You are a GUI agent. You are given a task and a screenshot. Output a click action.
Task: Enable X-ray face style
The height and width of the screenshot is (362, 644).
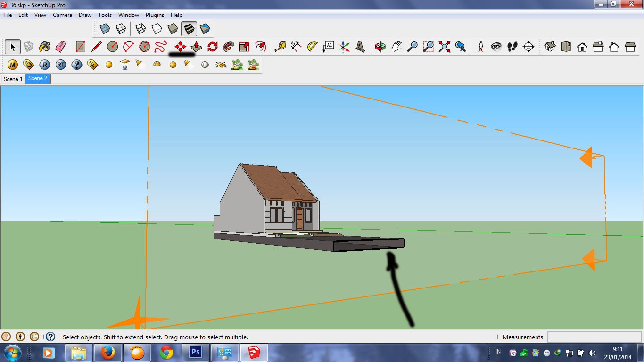[105, 28]
